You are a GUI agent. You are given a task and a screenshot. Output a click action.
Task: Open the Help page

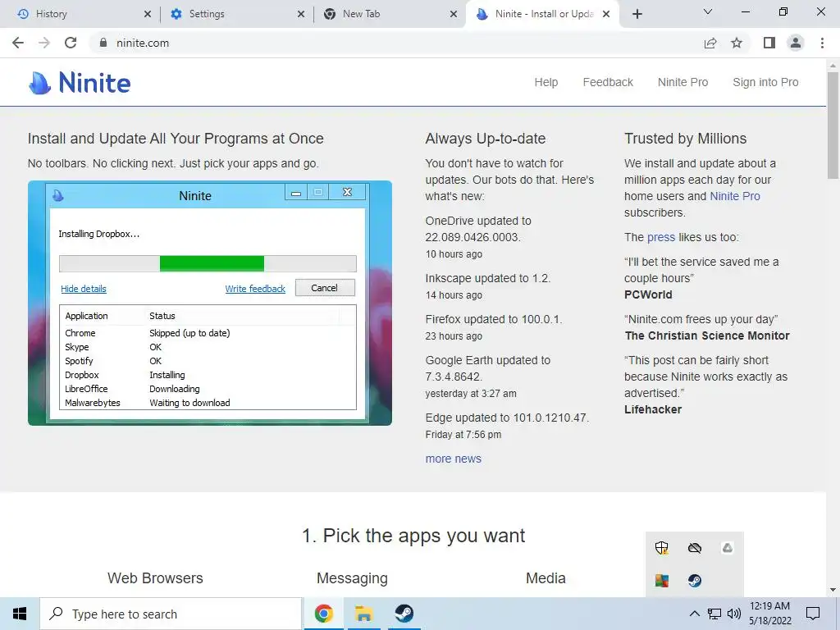[546, 82]
